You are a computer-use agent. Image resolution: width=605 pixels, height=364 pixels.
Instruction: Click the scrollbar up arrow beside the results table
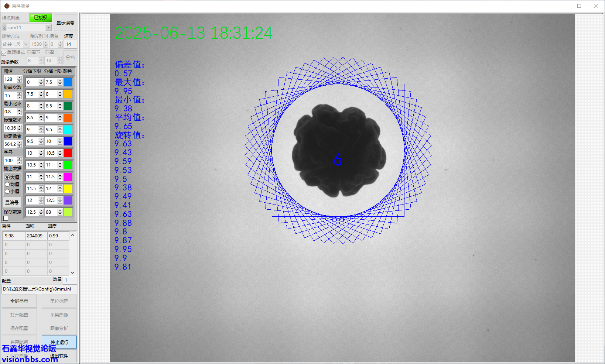point(72,234)
